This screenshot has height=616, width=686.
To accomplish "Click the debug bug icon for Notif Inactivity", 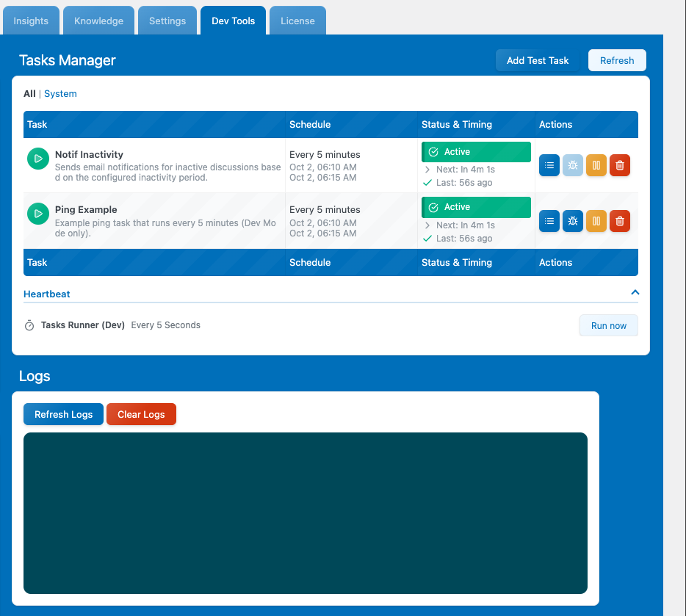I will pyautogui.click(x=573, y=165).
